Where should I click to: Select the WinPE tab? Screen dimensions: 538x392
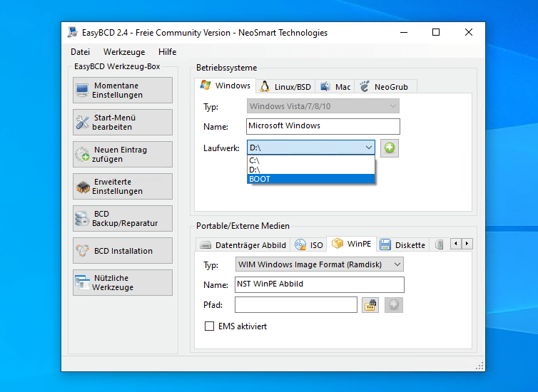pos(352,244)
